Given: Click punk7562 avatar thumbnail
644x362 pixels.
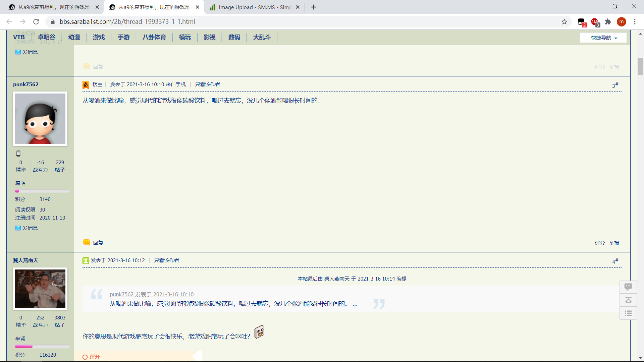Looking at the screenshot, I should click(40, 119).
